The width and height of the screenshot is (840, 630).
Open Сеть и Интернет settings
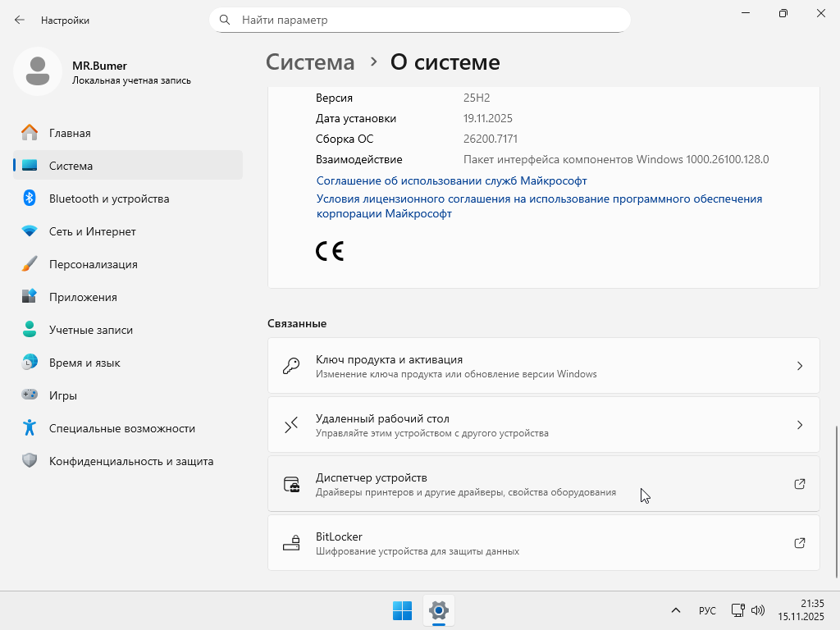click(x=92, y=231)
